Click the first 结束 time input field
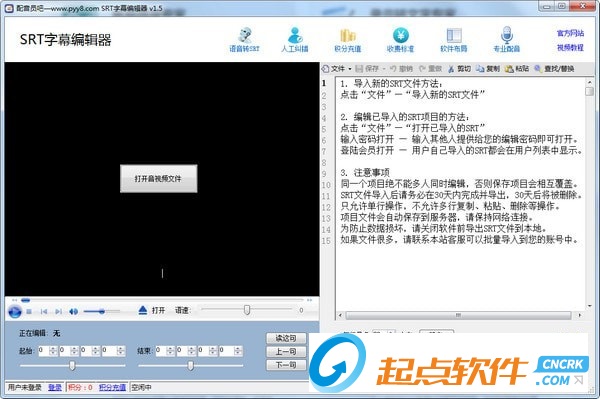600x399 pixels. (x=160, y=350)
